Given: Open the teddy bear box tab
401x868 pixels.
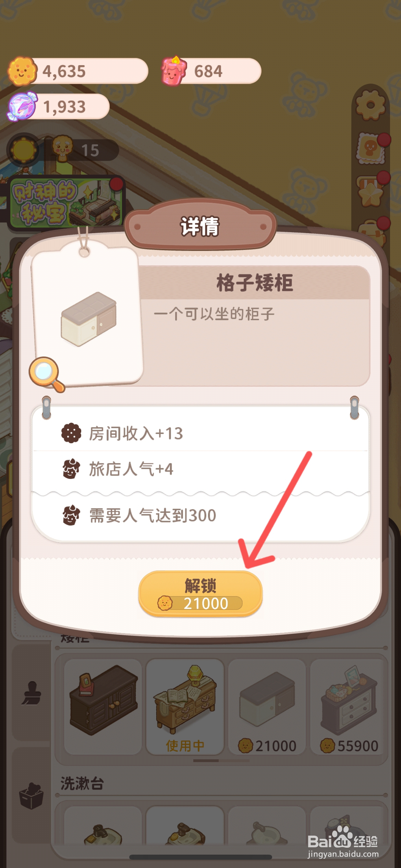Looking at the screenshot, I should click(31, 795).
